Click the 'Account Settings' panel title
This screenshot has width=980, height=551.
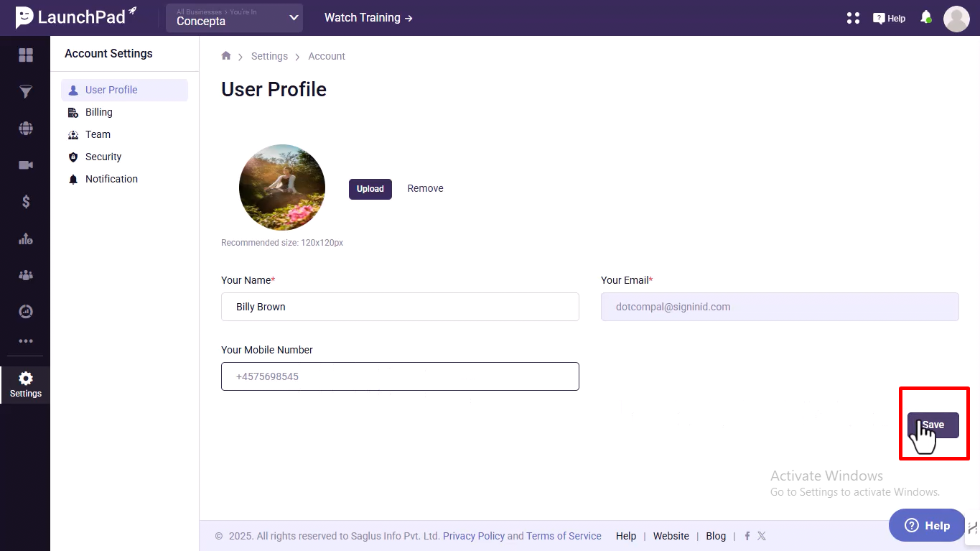(108, 53)
